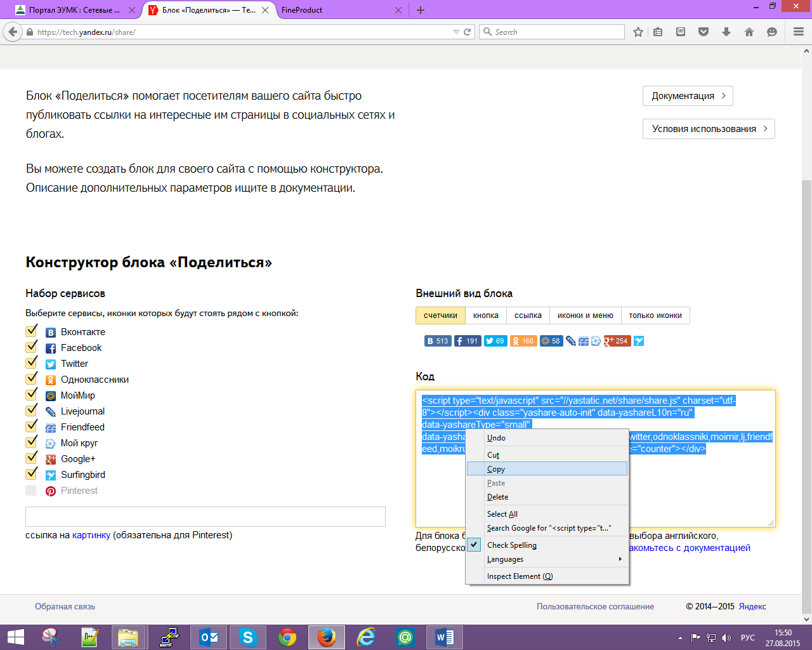The image size is (812, 650).
Task: Click the РУС keyboard language indicator
Action: [748, 638]
